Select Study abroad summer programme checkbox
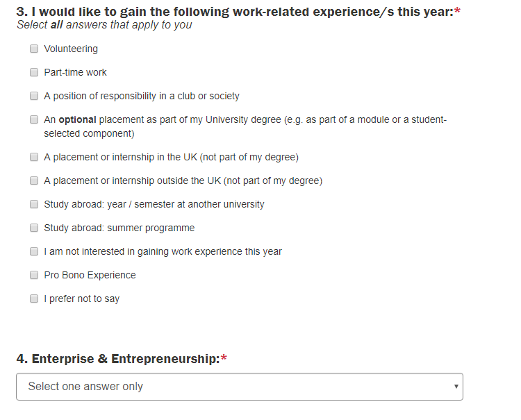 coord(34,228)
